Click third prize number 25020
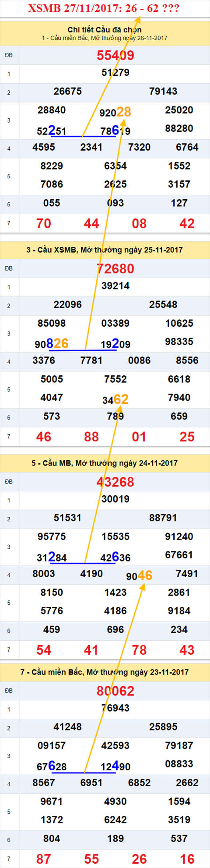 (x=179, y=110)
